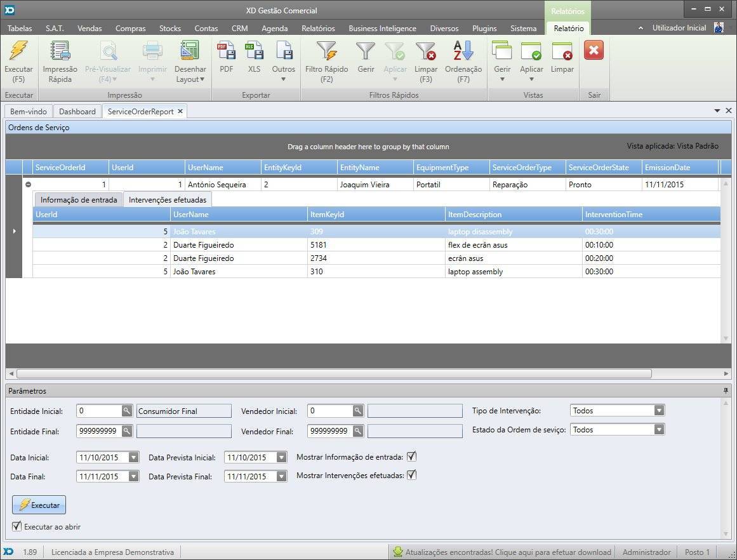Viewport: 737px width, 560px height.
Task: Click horizontal scrollbar of report grid
Action: click(x=334, y=373)
